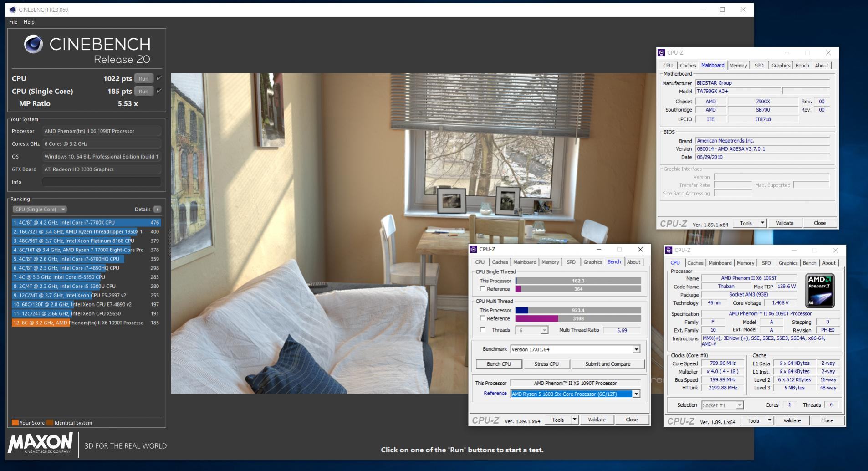The image size is (868, 471).
Task: Click Validate in the CPU window
Action: (x=792, y=420)
